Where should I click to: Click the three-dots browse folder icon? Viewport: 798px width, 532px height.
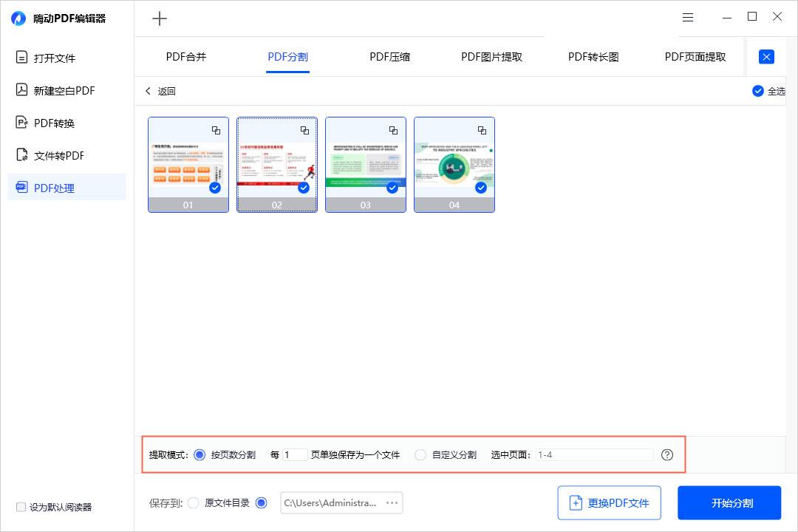(x=392, y=503)
